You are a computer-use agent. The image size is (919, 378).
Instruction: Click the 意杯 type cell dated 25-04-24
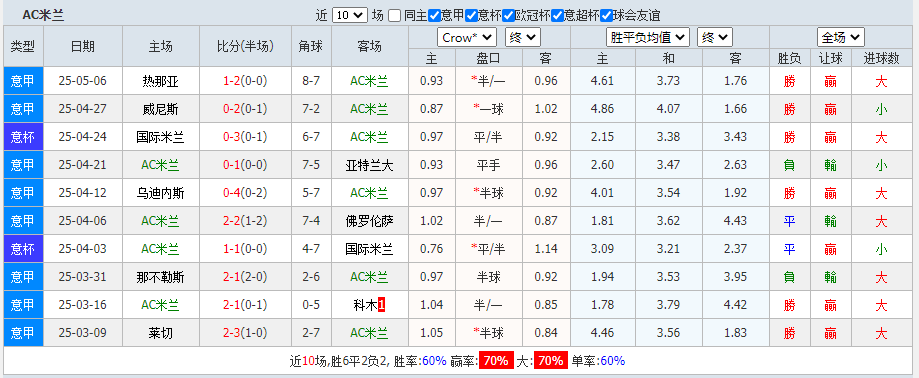click(23, 137)
